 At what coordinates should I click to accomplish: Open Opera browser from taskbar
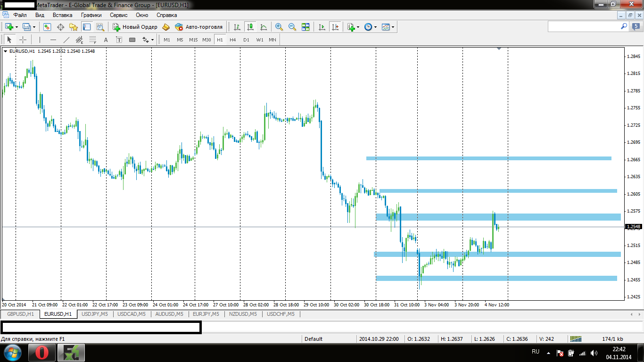tap(41, 352)
